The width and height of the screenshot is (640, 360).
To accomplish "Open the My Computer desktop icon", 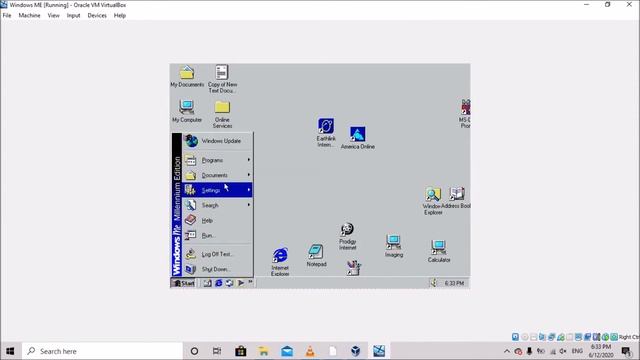I will point(187,111).
